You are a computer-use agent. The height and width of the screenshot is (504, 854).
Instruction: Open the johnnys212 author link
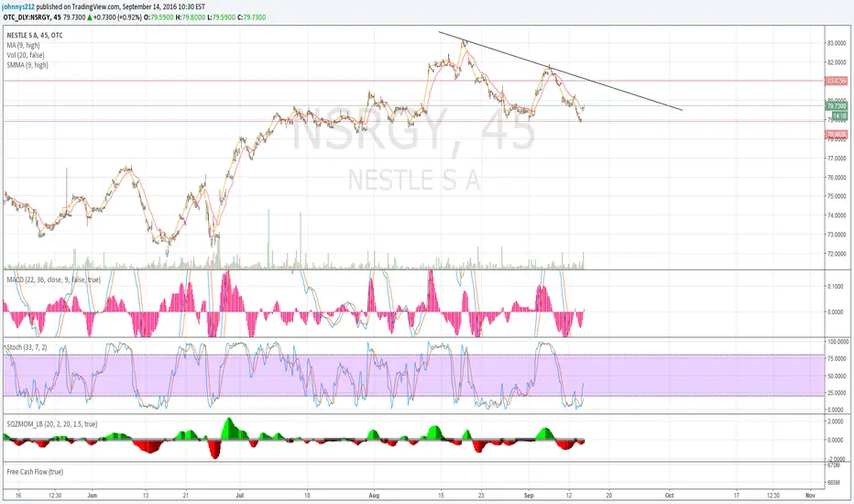[x=19, y=7]
